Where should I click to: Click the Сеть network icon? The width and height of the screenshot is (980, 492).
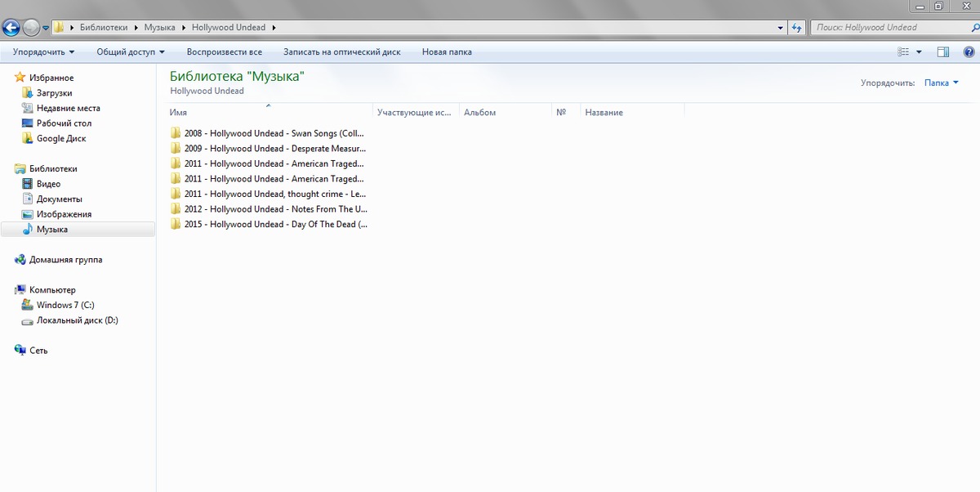tap(20, 350)
